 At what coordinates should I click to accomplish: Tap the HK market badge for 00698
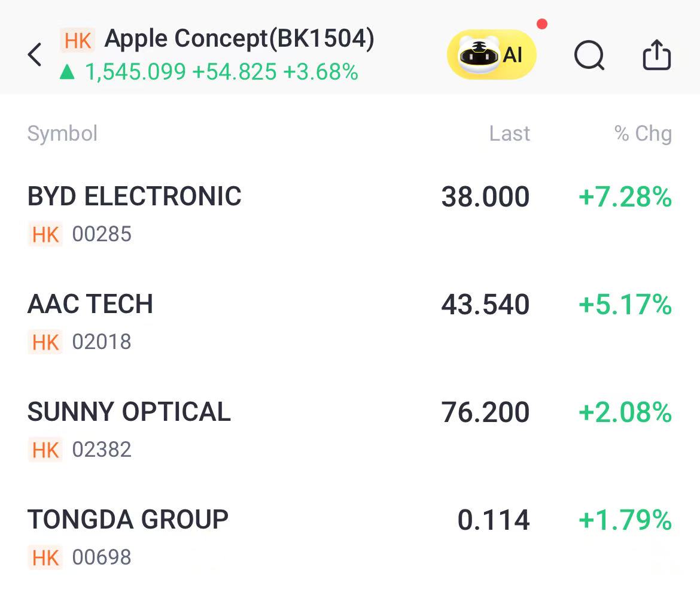click(45, 558)
